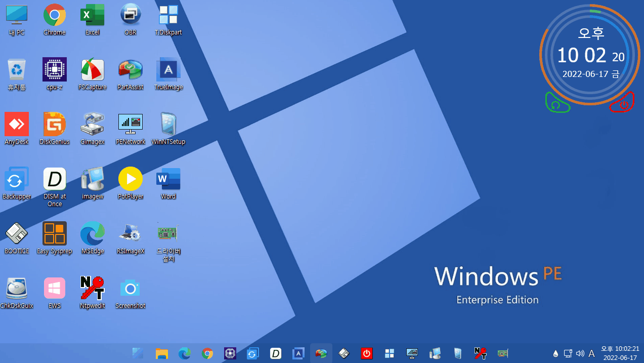This screenshot has height=363, width=644.
Task: Open DISM at Once from the taskbar
Action: pos(275,353)
